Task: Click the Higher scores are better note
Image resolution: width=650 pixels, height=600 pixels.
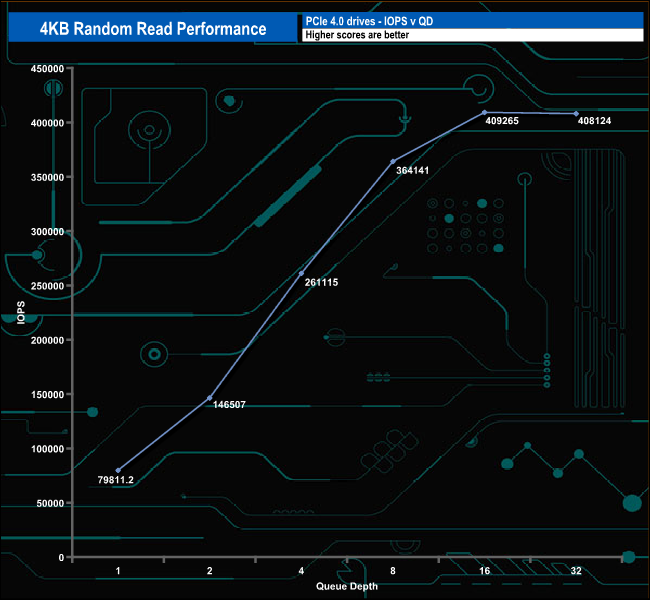Action: tap(471, 35)
